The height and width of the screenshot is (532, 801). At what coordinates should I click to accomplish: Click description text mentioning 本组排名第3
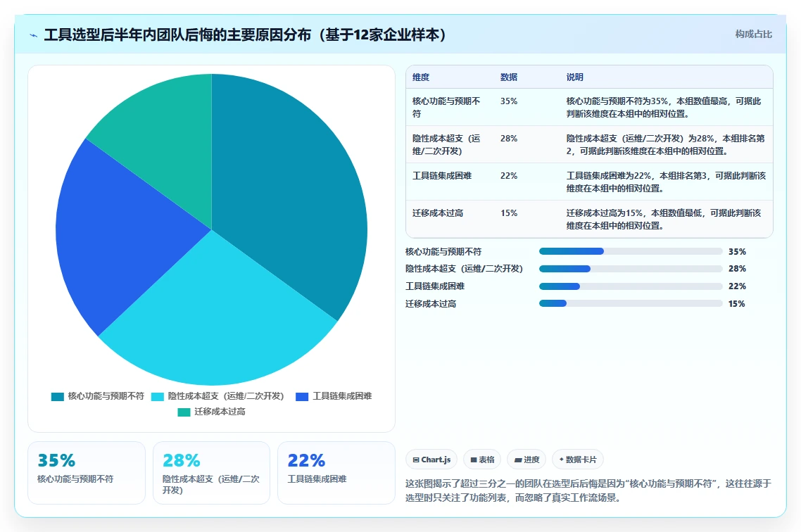click(666, 182)
